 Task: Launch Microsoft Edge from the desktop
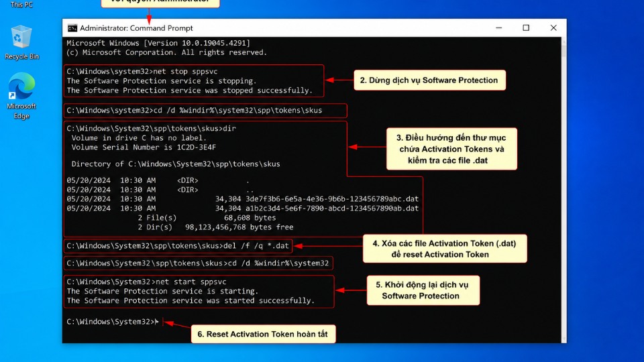(21, 96)
